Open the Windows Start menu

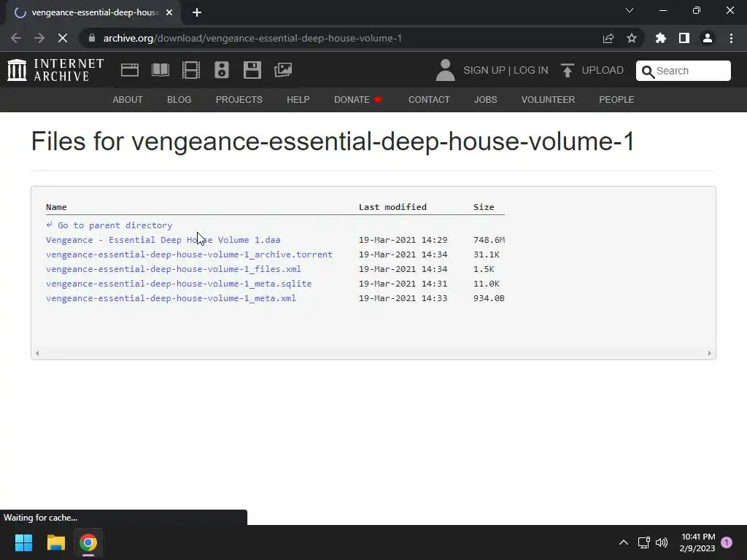(23, 542)
